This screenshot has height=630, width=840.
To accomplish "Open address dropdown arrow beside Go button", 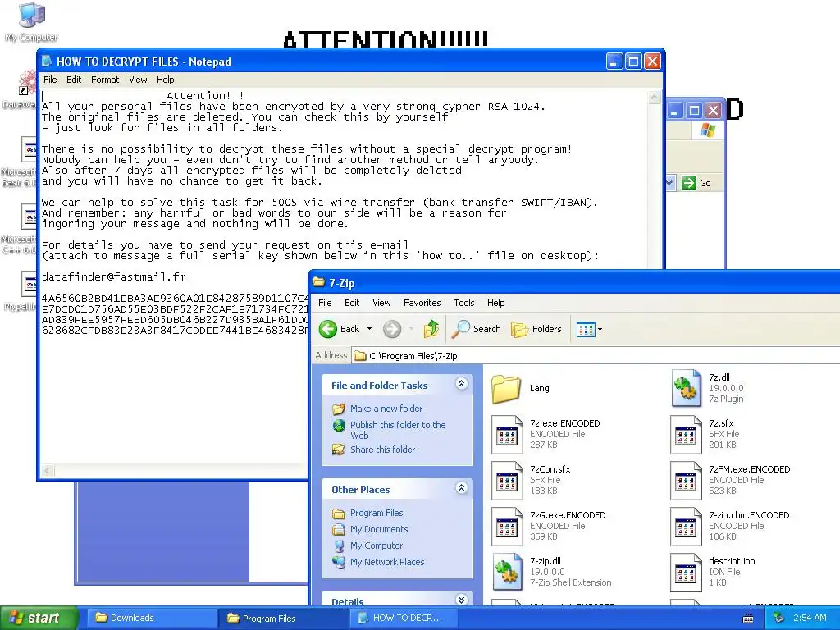I will click(x=669, y=183).
